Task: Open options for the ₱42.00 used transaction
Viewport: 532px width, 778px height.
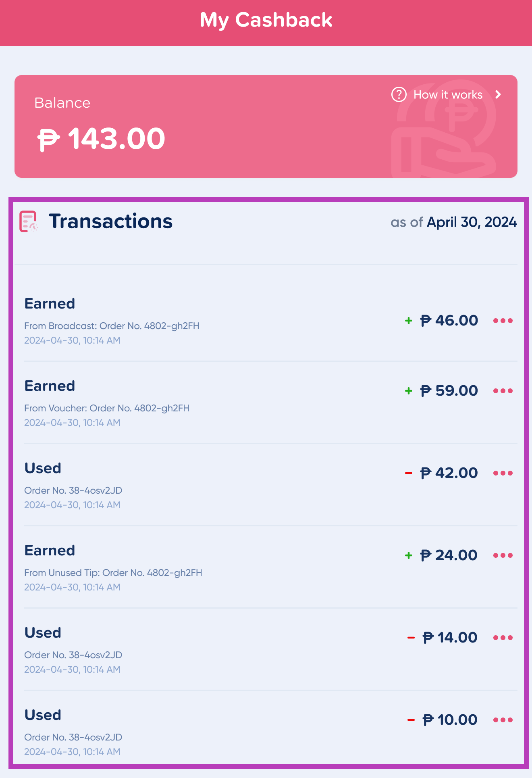Action: pyautogui.click(x=503, y=473)
